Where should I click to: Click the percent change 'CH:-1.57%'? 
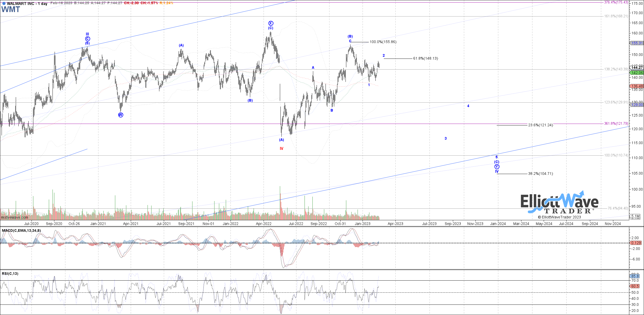tap(149, 3)
